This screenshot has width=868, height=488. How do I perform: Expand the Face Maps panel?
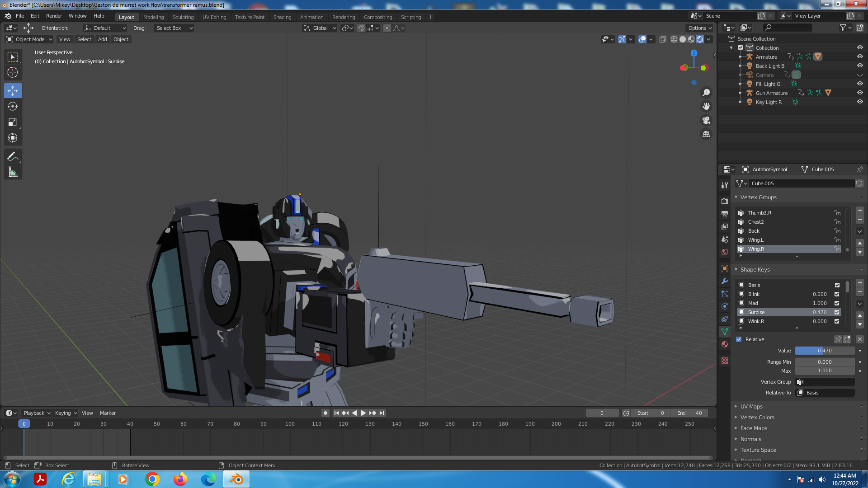pos(754,428)
